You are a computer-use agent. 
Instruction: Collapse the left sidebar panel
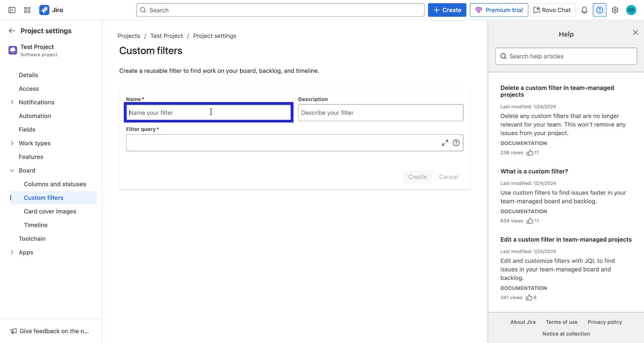point(11,10)
